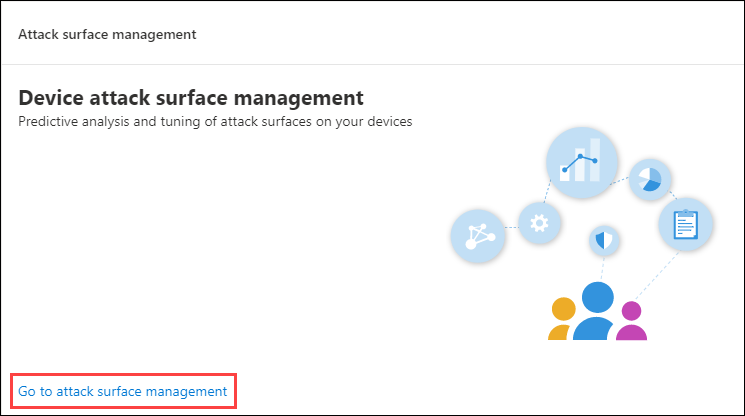Click the Attack surface management card title
The image size is (745, 416).
coord(107,34)
